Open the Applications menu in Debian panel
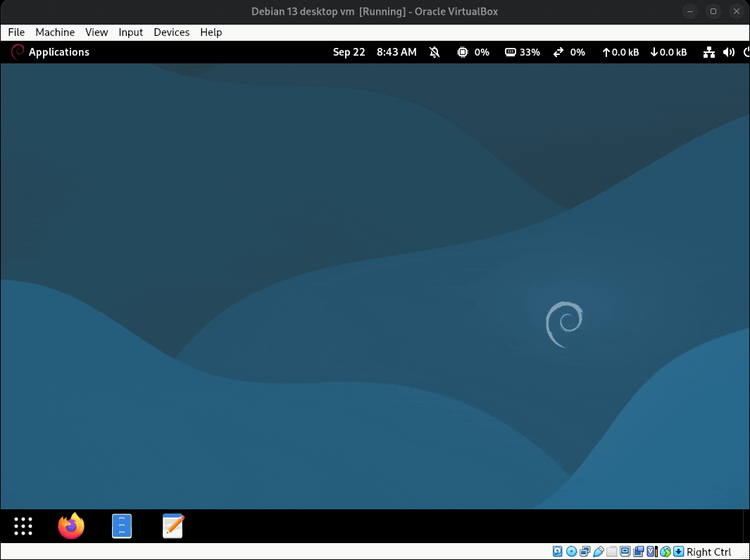This screenshot has height=560, width=750. 50,51
